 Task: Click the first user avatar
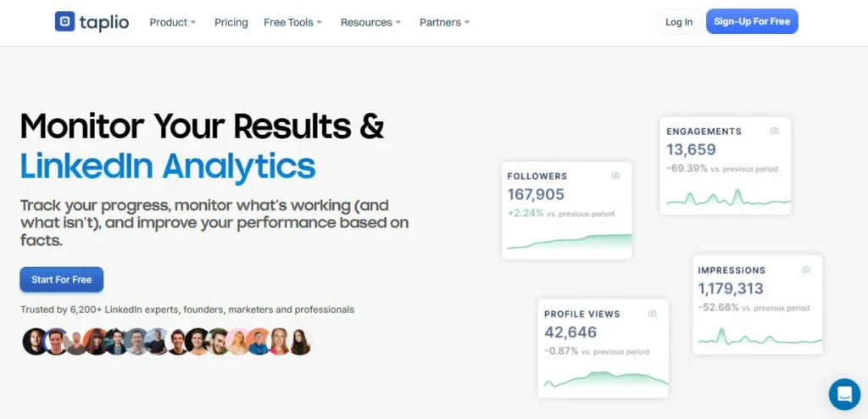[x=35, y=341]
